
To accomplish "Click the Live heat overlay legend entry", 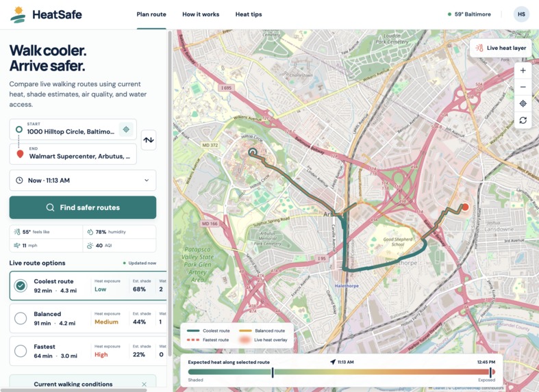I will [263, 340].
